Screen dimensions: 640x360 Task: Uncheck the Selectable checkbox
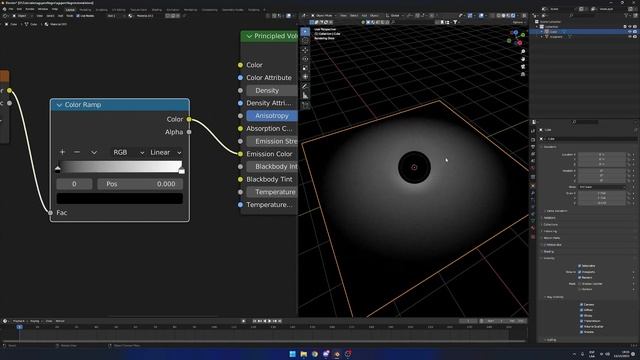coord(579,266)
